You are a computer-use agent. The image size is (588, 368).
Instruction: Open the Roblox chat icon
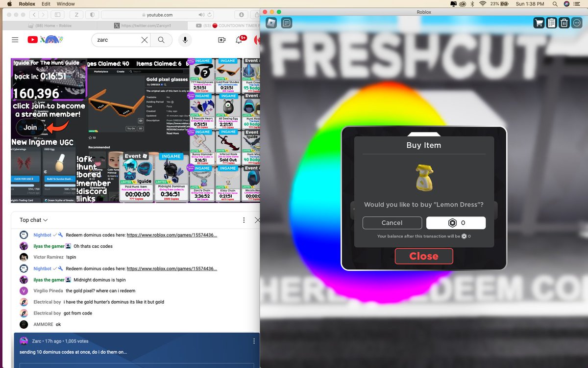pos(287,23)
